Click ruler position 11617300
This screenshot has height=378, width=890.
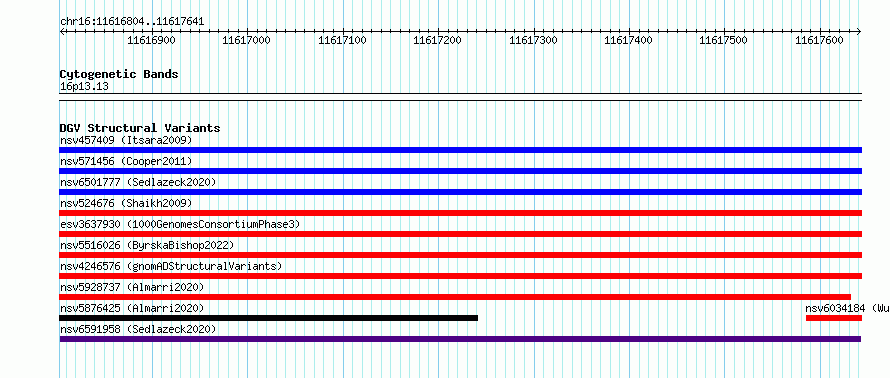click(x=534, y=40)
